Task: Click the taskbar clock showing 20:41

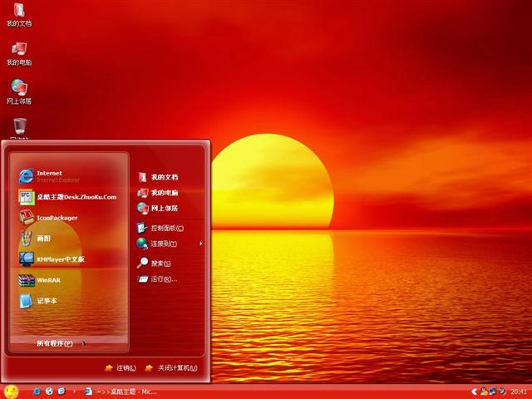Action: point(519,392)
